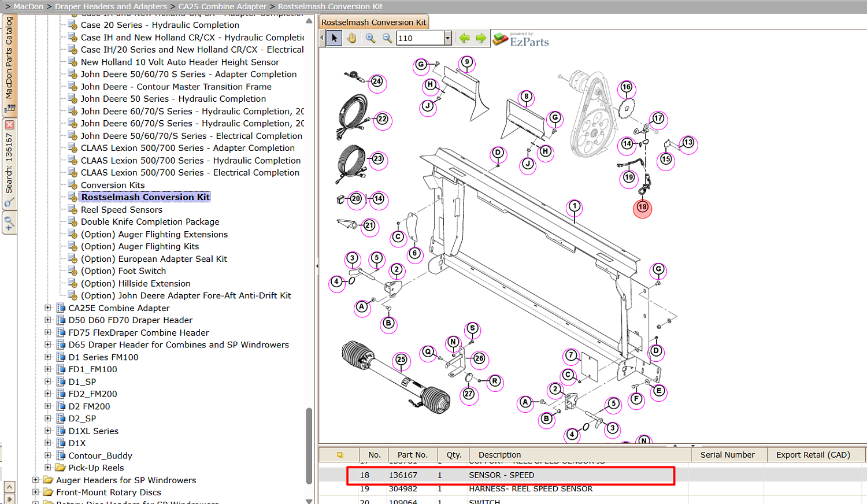The image size is (867, 504).
Task: Click callout 9 at top of diagram
Action: [x=467, y=62]
